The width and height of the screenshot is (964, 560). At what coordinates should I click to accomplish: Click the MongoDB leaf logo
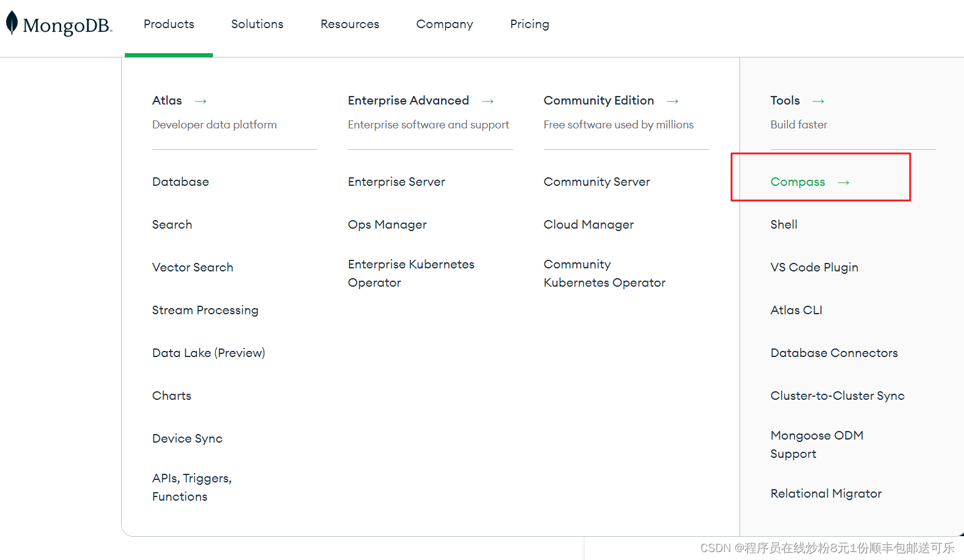[12, 23]
